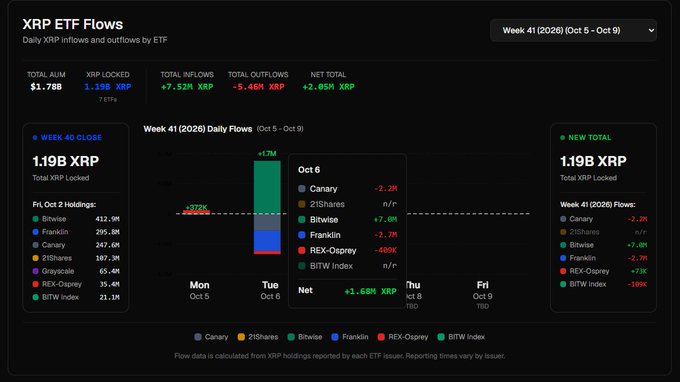Image resolution: width=680 pixels, height=382 pixels.
Task: Click REX-Osprey +73K in Week 41 Flows
Action: pyautogui.click(x=603, y=271)
